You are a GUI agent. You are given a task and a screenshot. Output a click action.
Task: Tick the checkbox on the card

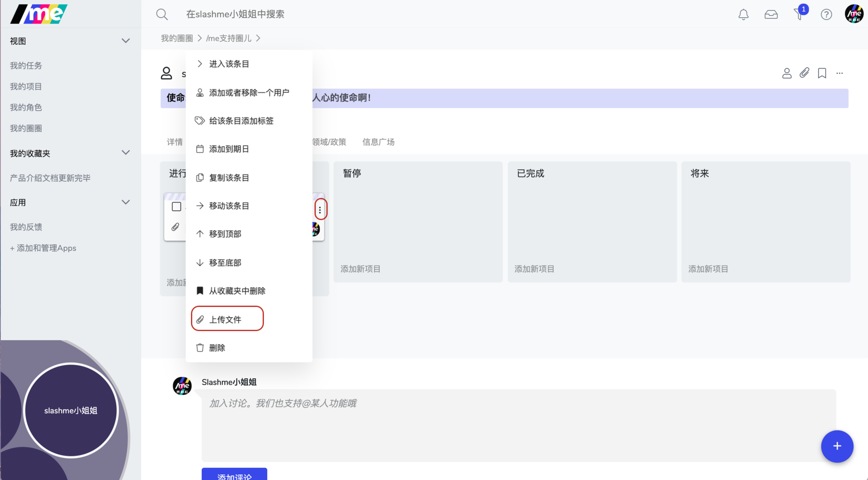176,207
